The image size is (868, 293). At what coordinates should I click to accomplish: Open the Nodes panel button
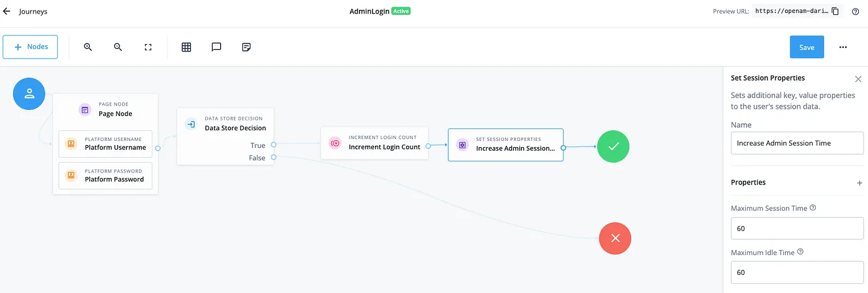(x=30, y=47)
